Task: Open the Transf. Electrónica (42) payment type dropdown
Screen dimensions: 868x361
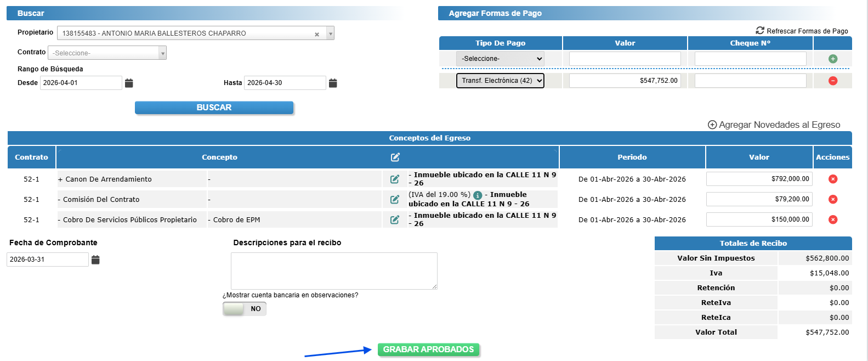Action: pyautogui.click(x=500, y=81)
